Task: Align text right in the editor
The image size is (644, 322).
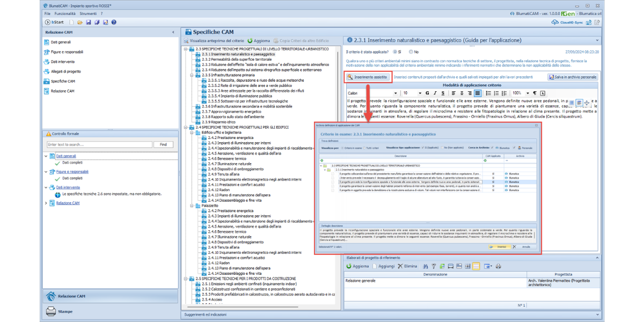Action: (470, 93)
